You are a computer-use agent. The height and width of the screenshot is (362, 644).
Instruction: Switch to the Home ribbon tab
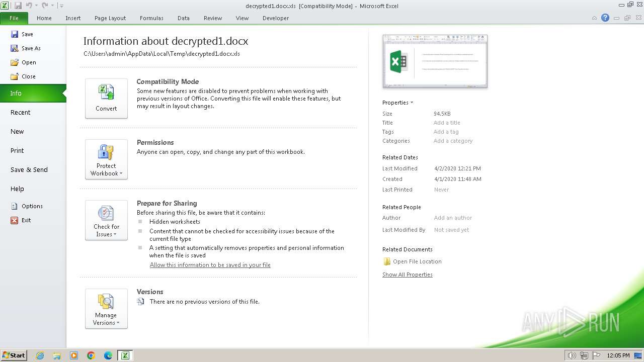pos(44,18)
